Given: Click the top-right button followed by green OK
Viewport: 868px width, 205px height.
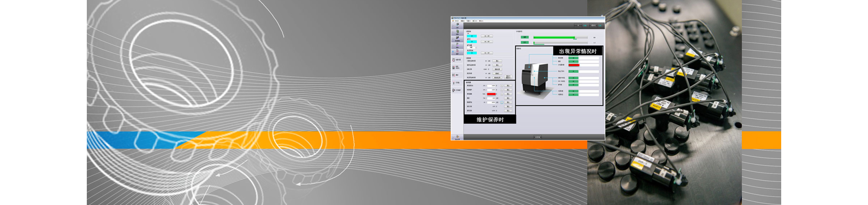Looking at the screenshot, I should [594, 25].
